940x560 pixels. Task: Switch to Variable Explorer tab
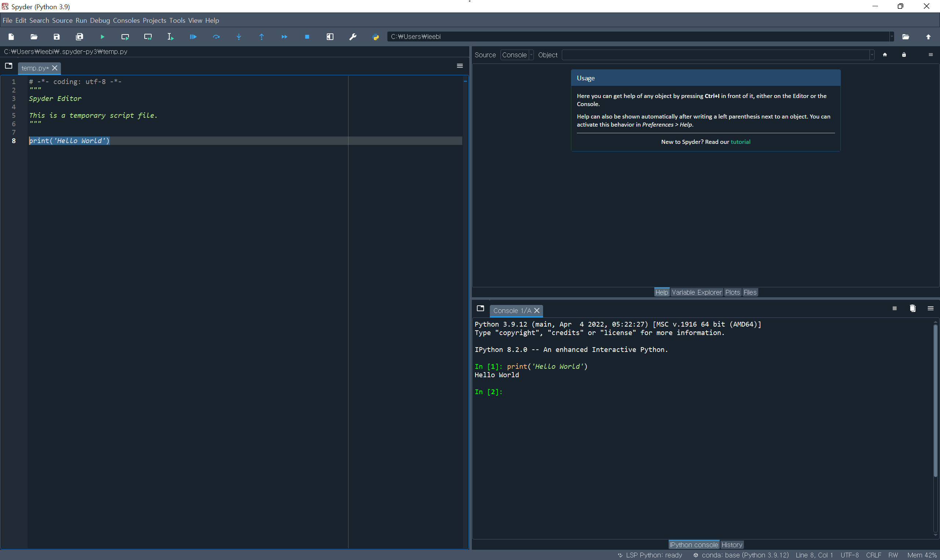[697, 292]
